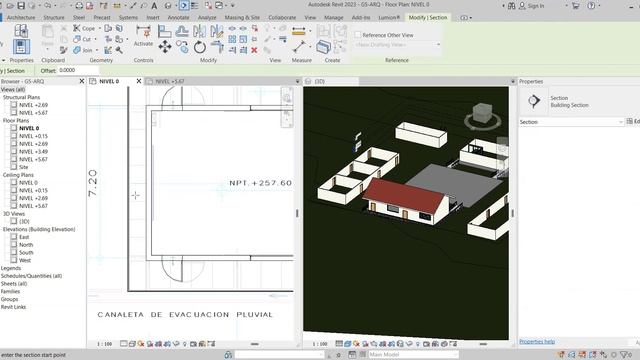Image resolution: width=640 pixels, height=360 pixels.
Task: Open the tab list dropdown of NIVEL 0 pane
Action: (x=298, y=81)
